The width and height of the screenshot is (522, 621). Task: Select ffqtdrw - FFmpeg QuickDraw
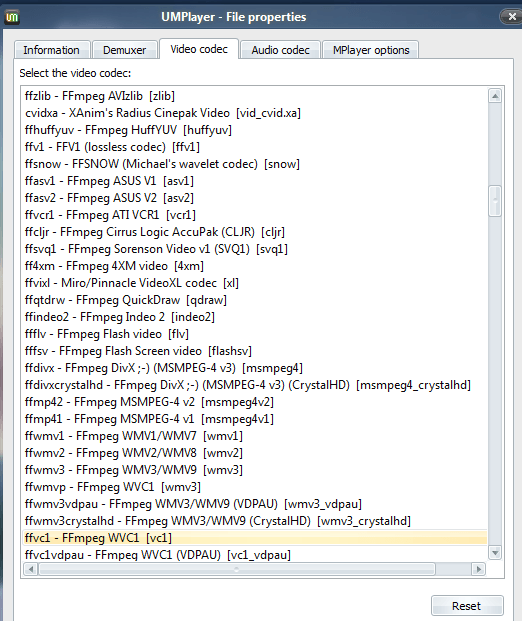pyautogui.click(x=126, y=300)
